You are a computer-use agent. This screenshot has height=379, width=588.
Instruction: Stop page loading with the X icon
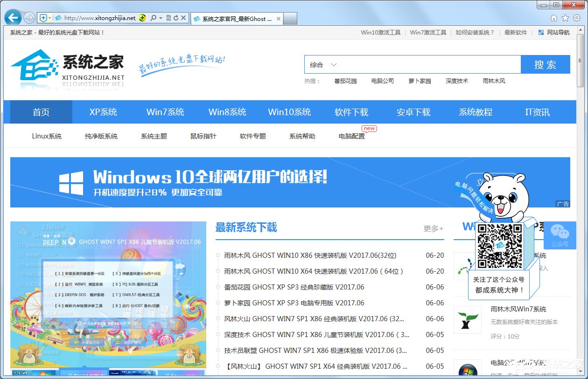click(184, 17)
